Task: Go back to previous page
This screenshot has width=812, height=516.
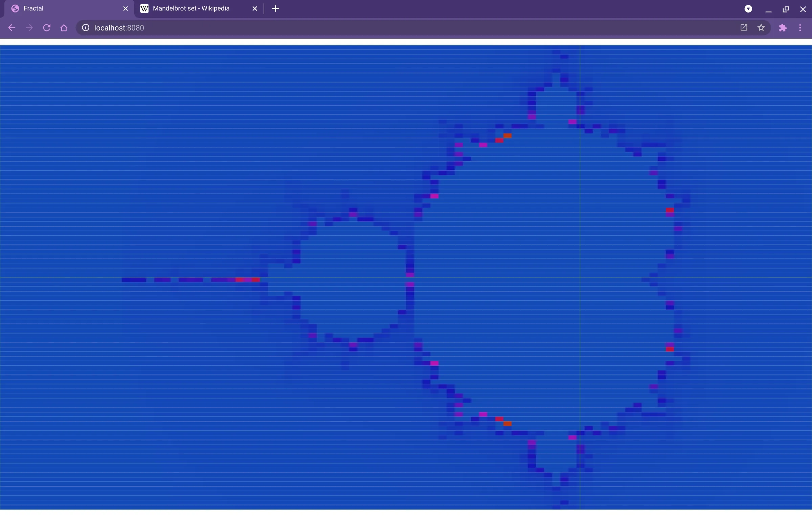Action: click(12, 28)
